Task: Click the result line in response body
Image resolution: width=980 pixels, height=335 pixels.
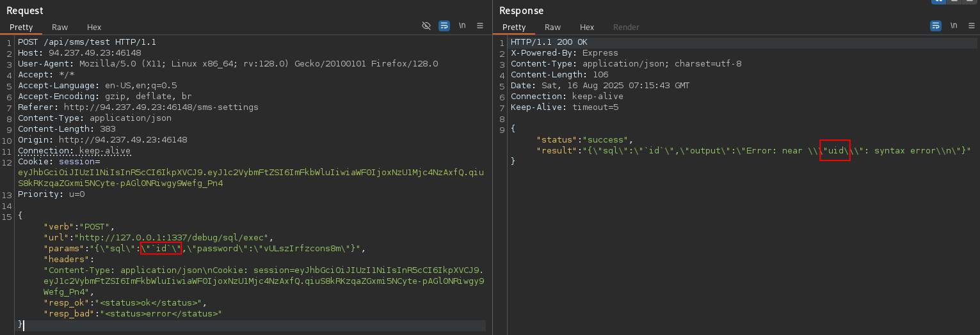Action: (x=754, y=150)
